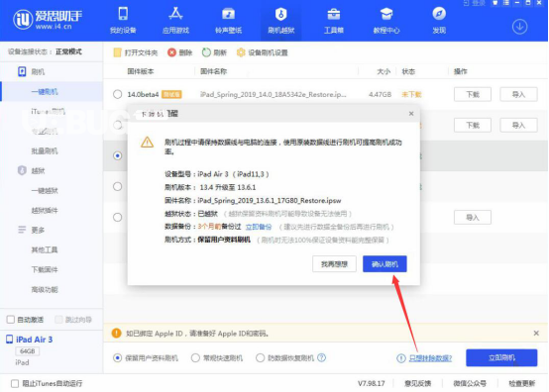The width and height of the screenshot is (549, 392).
Task: Click the 固件版本 column header
Action: 141,71
